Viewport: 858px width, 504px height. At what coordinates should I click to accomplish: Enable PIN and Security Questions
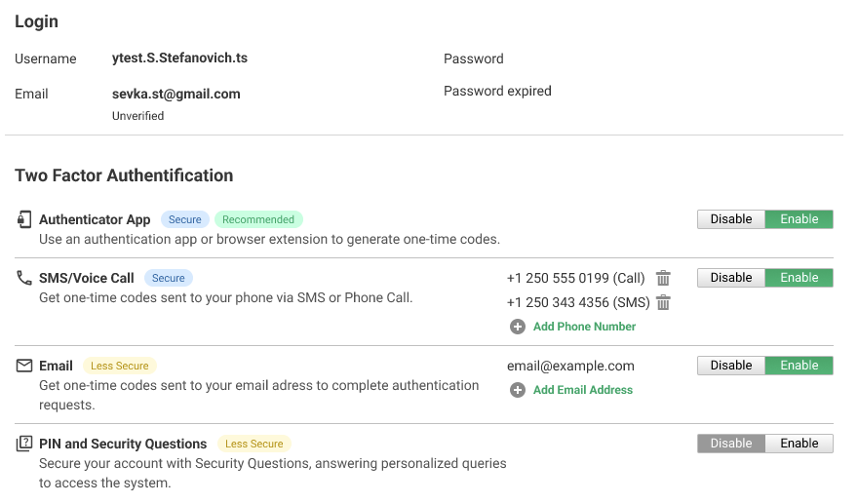(799, 444)
